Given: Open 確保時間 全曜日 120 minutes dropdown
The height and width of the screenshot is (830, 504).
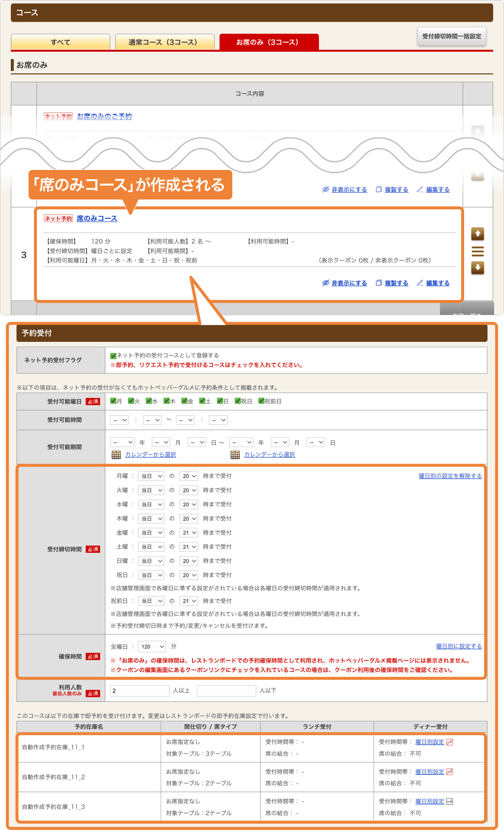Looking at the screenshot, I should pos(152,647).
